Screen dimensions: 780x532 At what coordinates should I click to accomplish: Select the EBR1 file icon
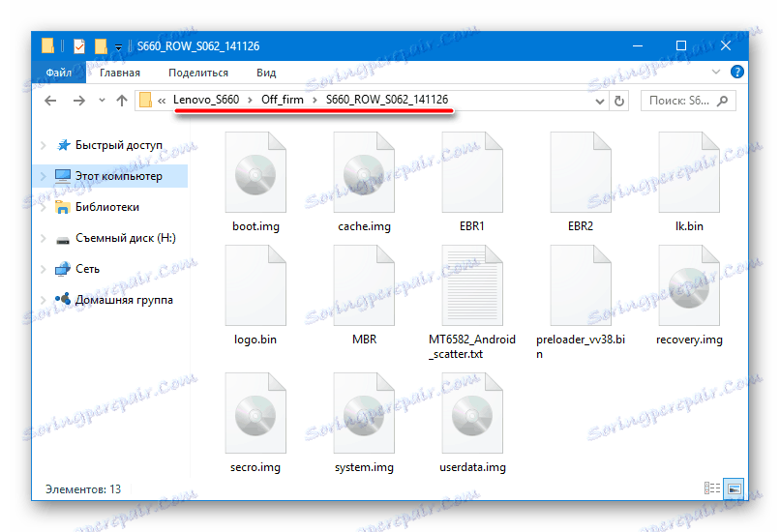pyautogui.click(x=472, y=172)
